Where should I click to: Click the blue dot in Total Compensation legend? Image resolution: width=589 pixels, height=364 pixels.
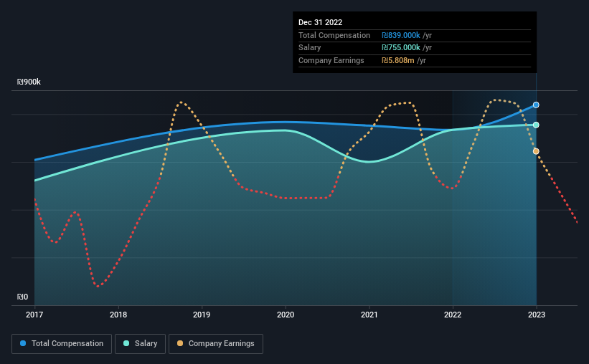pyautogui.click(x=23, y=343)
